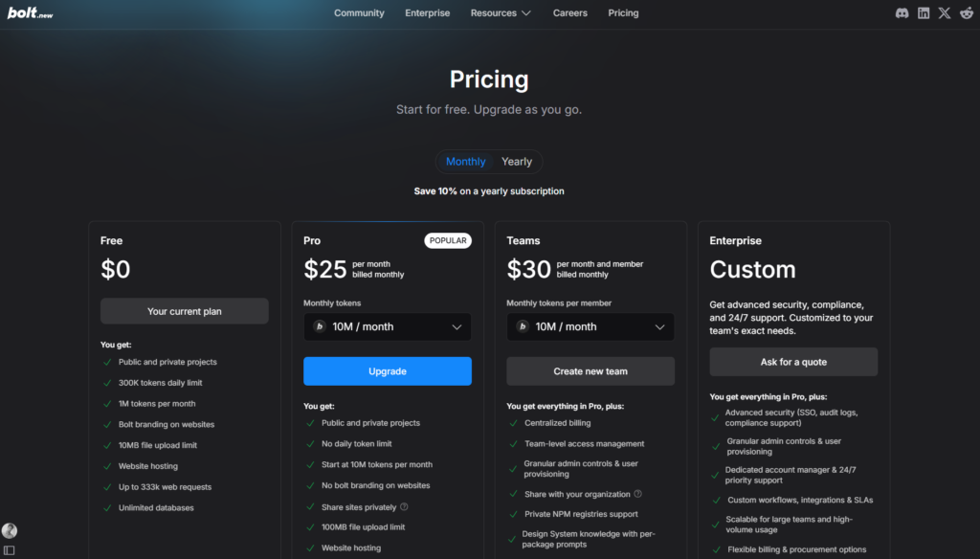Open the Pro plan monthly tokens dropdown

[x=387, y=326]
